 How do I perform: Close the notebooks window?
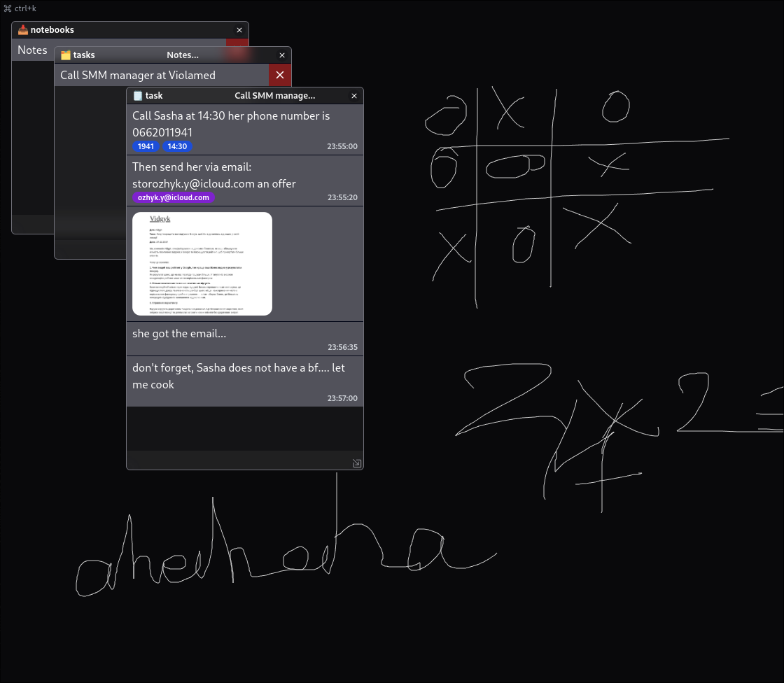239,30
